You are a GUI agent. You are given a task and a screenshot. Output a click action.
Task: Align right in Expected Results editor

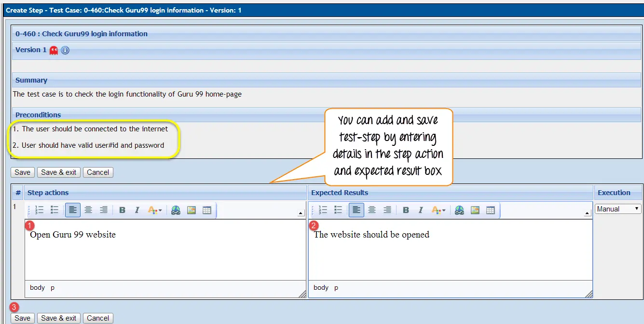pos(387,210)
